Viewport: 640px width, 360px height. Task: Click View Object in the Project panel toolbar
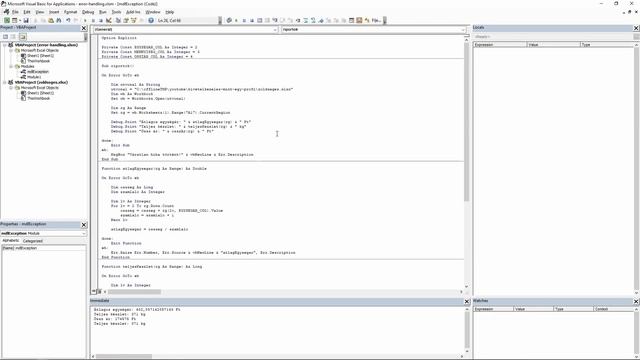pos(13,37)
